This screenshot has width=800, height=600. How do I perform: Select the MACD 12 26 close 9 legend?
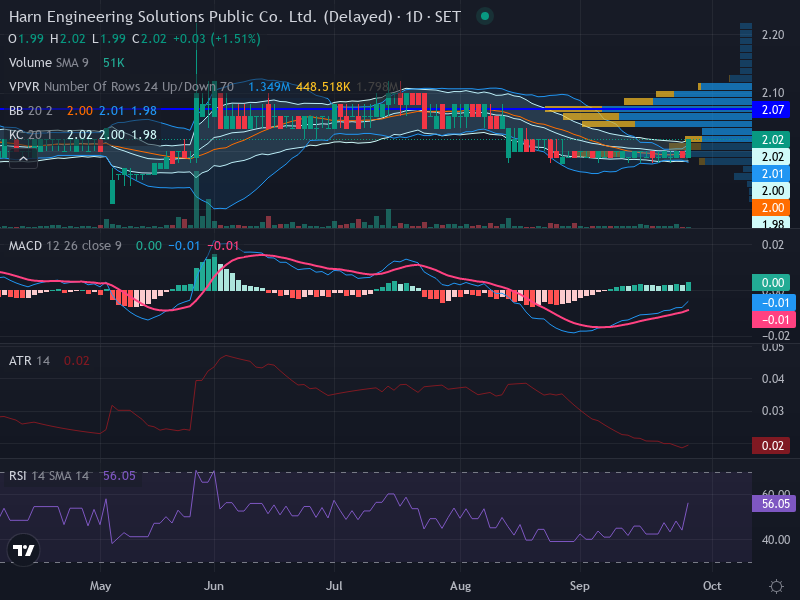coord(65,246)
